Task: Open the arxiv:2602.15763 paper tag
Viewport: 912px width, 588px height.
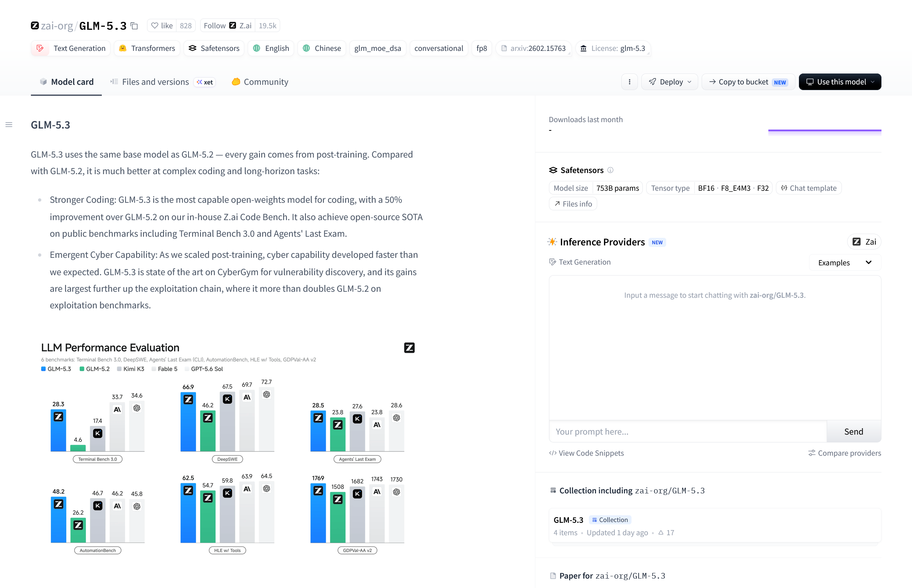Action: pyautogui.click(x=533, y=48)
